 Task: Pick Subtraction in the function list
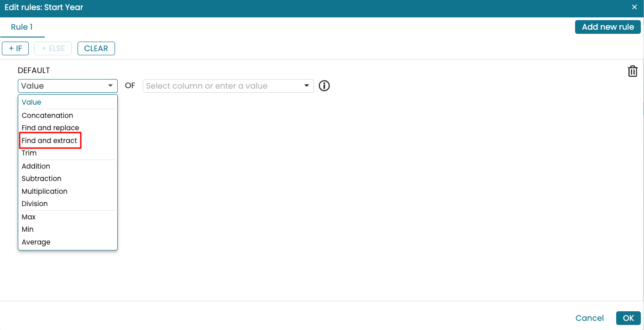(42, 179)
